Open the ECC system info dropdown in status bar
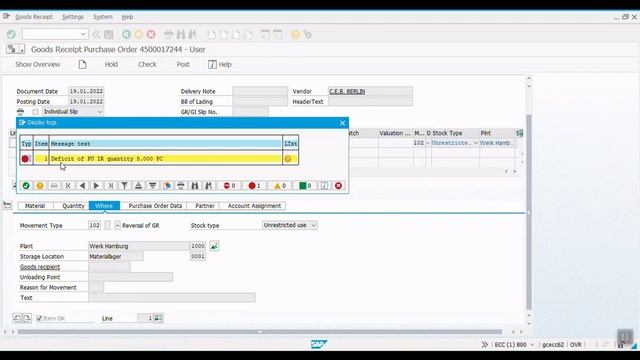 pos(532,345)
